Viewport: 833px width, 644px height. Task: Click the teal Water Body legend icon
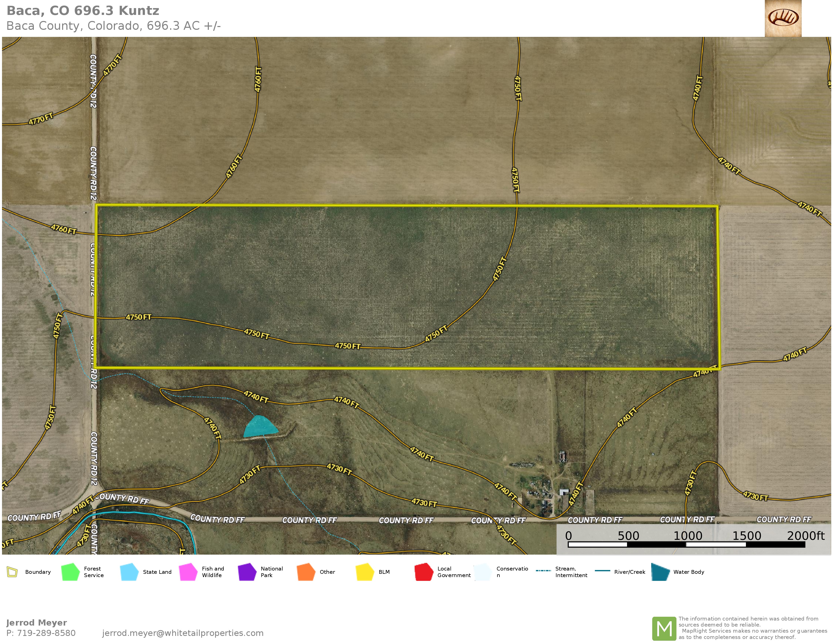(660, 572)
